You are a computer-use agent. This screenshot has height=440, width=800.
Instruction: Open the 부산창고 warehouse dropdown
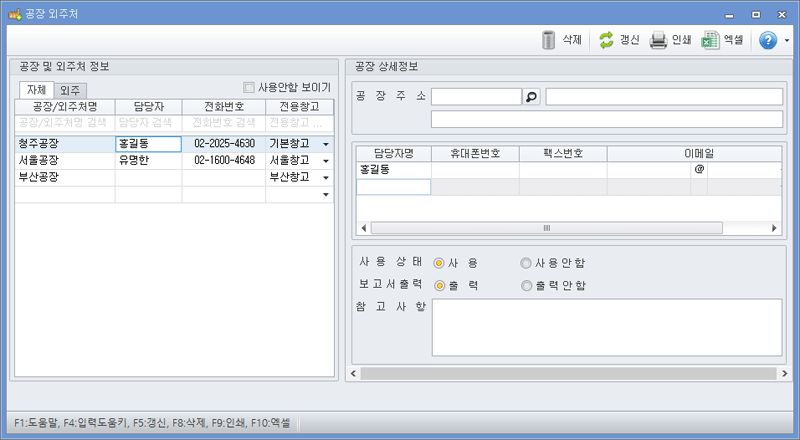(x=325, y=178)
